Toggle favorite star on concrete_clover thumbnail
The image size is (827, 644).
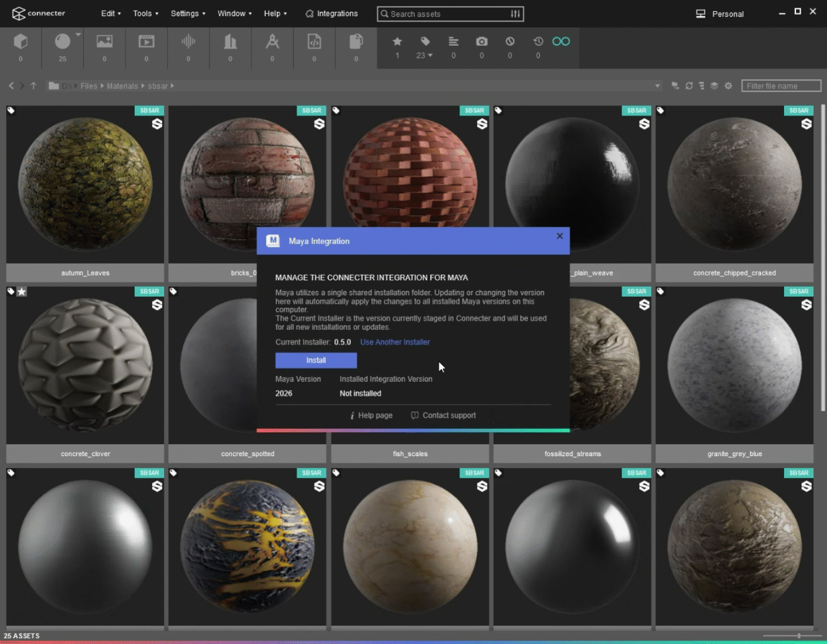point(21,292)
